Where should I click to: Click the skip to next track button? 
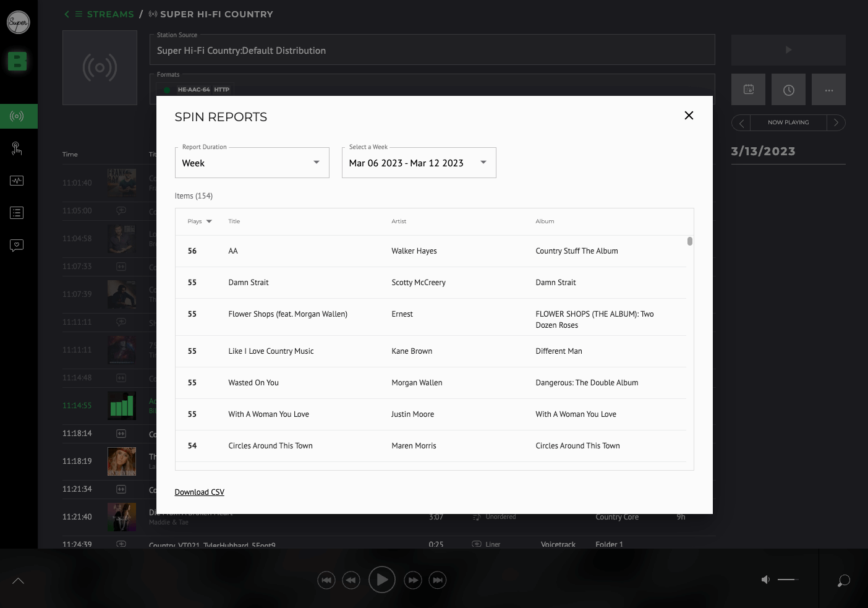(x=438, y=580)
